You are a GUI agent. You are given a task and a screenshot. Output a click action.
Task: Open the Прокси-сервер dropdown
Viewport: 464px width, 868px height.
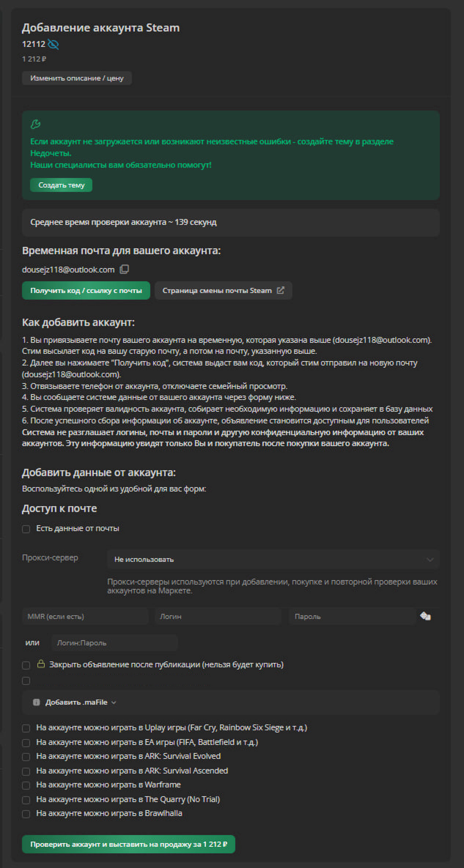[x=273, y=559]
